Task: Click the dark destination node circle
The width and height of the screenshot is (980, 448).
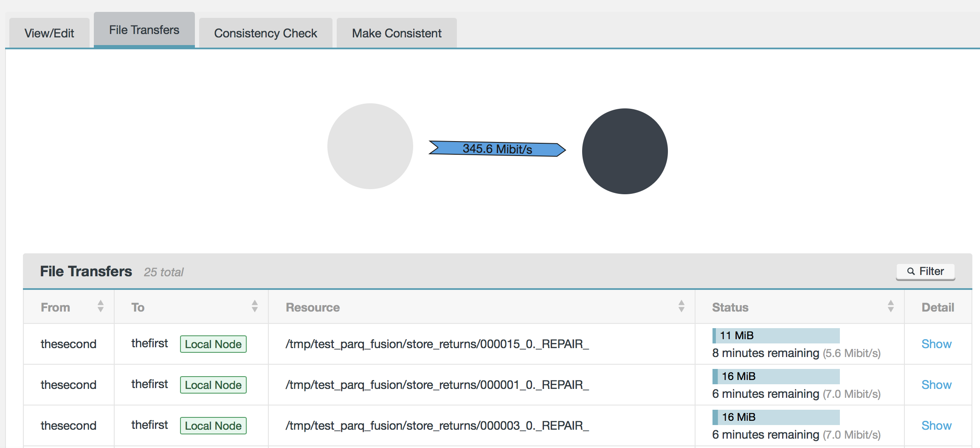Action: [625, 151]
